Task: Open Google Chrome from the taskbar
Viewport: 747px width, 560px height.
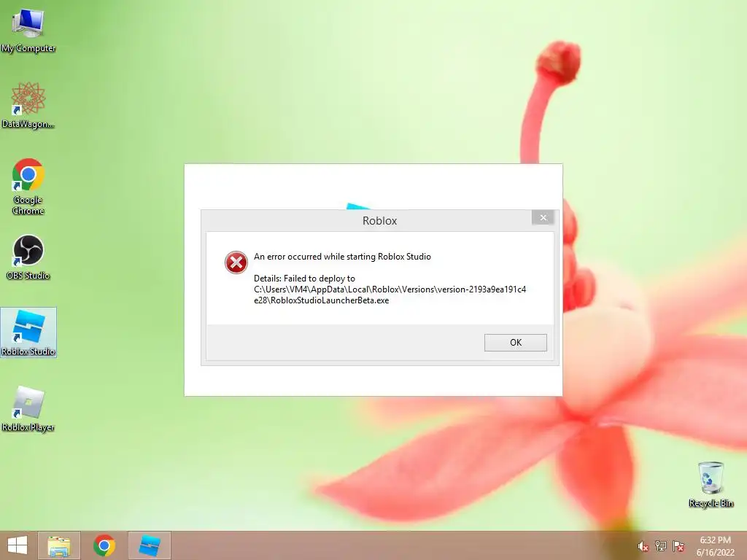Action: [104, 545]
